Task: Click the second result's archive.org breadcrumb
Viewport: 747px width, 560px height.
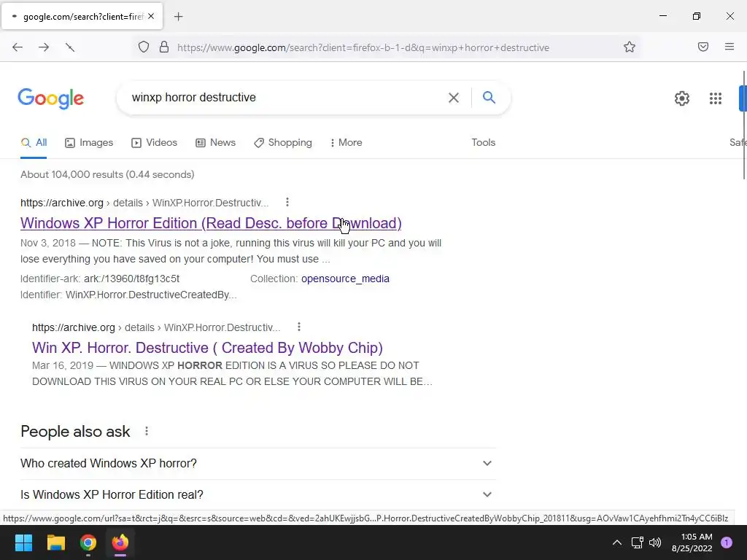Action: click(156, 327)
